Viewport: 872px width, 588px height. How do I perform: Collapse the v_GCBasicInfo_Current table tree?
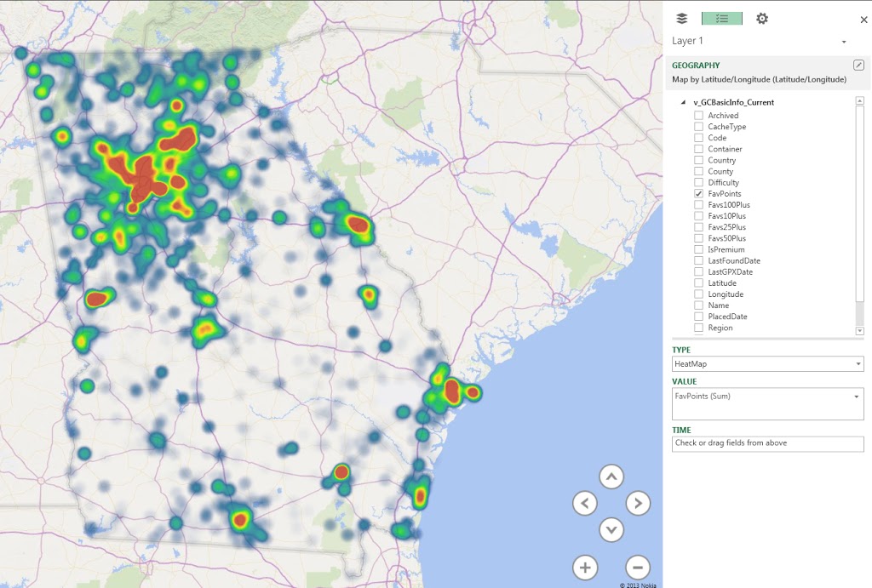(x=683, y=103)
